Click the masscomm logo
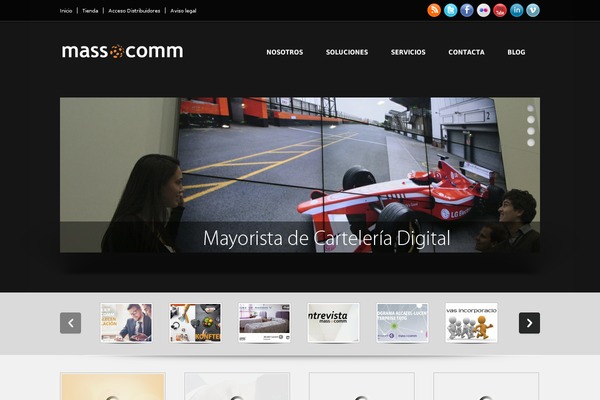The image size is (600, 400). (x=122, y=51)
